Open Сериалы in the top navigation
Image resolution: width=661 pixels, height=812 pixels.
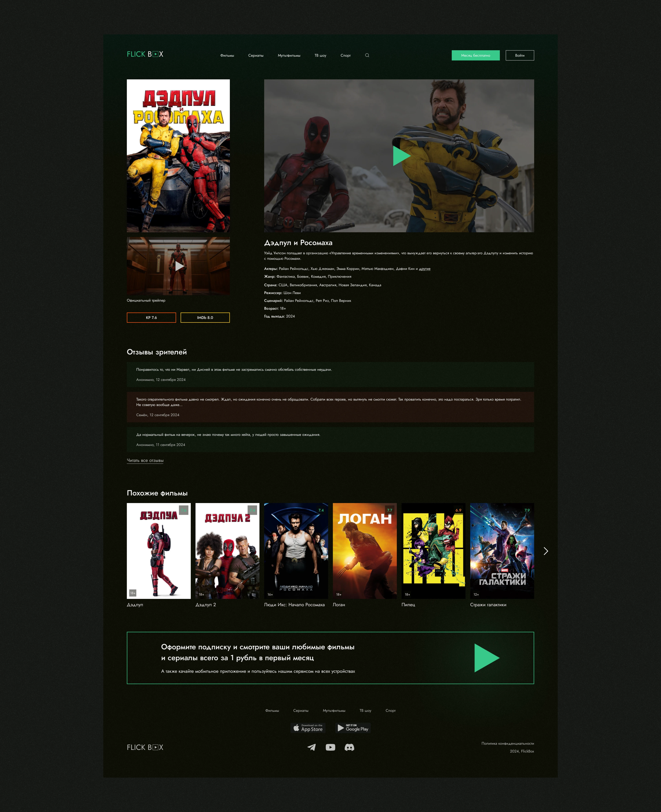pyautogui.click(x=256, y=56)
